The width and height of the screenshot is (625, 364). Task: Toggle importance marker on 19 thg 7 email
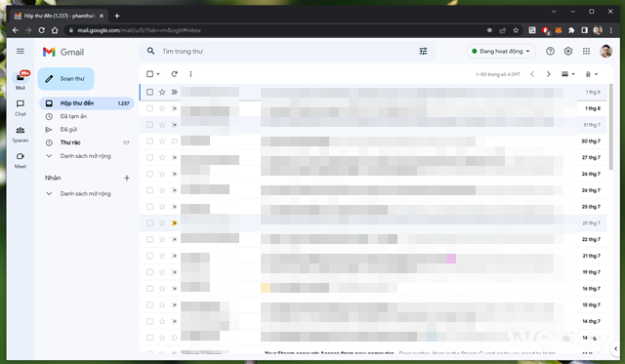174,272
